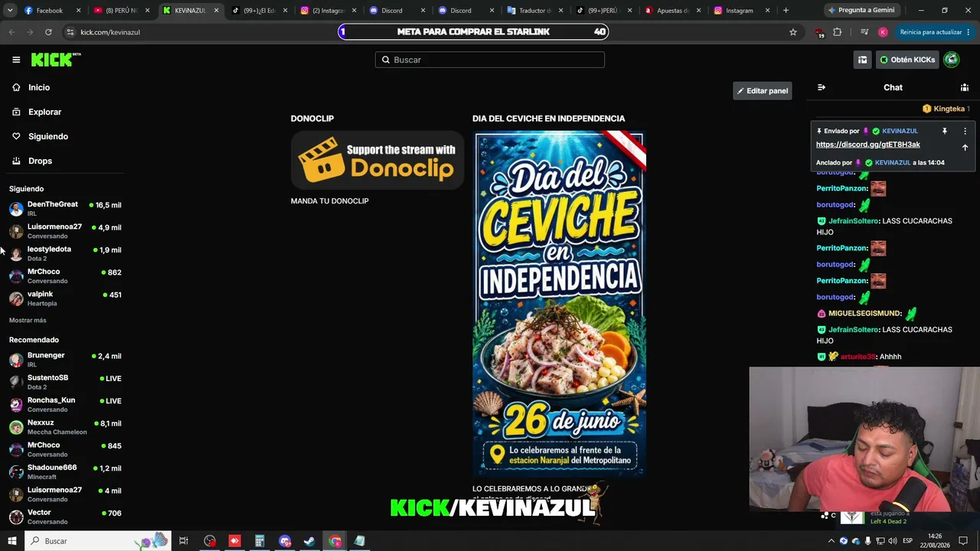
Task: Open the Drops page
Action: 40,161
